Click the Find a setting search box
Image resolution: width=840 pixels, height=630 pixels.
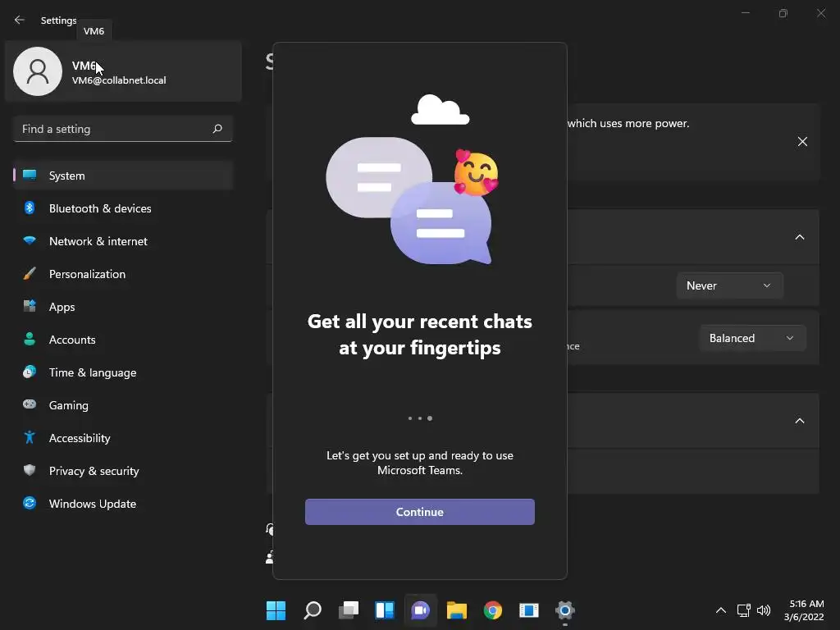(x=123, y=129)
